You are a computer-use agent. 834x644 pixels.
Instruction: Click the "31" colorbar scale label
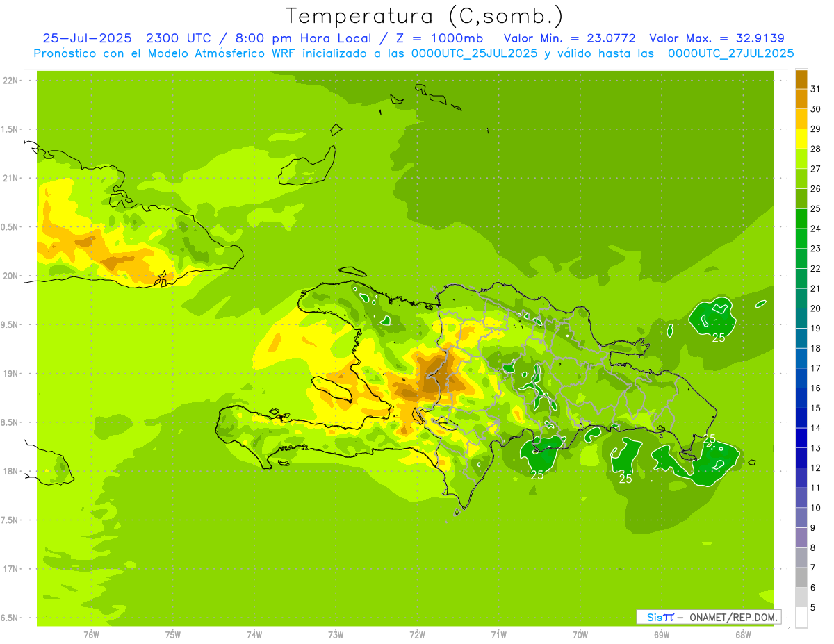click(816, 89)
